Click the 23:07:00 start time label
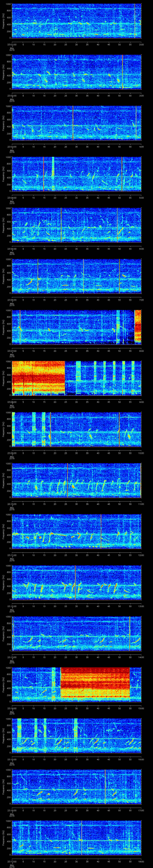The height and width of the screenshot is (868, 153). pos(12,351)
